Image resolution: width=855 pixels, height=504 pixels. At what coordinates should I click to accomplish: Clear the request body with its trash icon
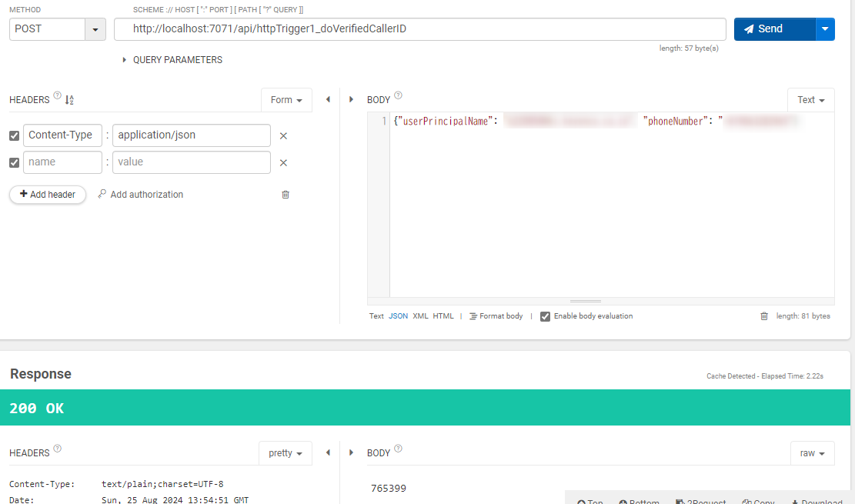click(764, 316)
